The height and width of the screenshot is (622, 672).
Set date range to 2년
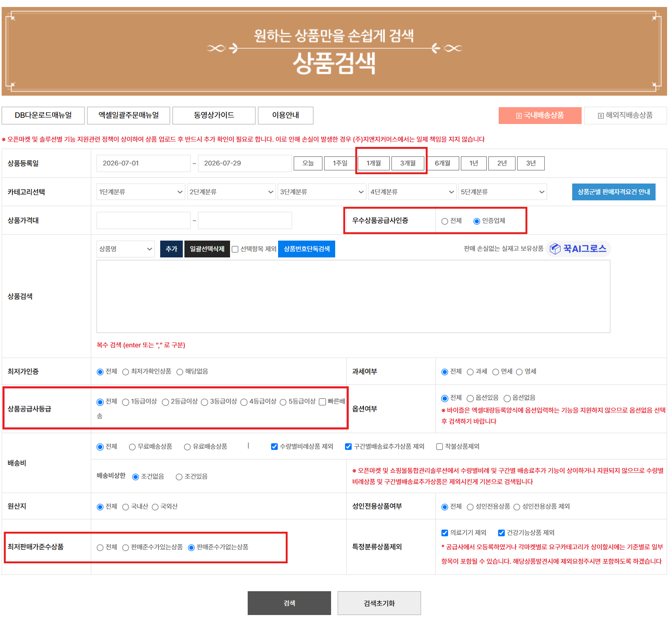click(x=502, y=163)
